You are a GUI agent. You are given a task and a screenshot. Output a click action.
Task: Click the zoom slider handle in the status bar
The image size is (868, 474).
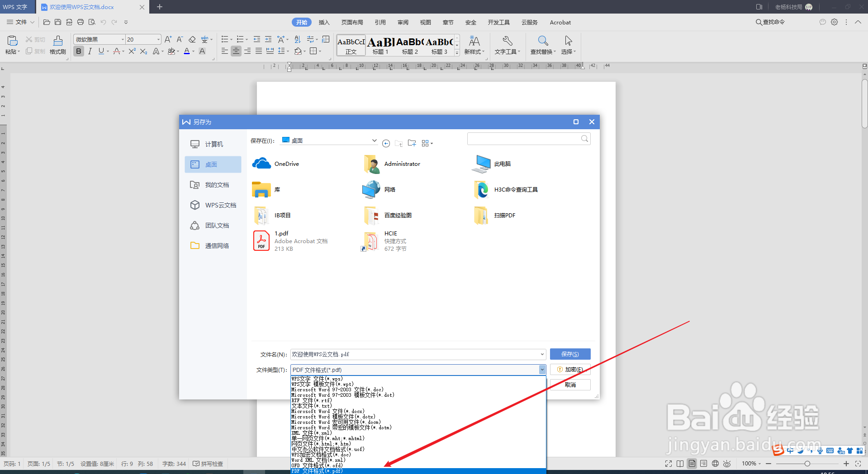click(807, 464)
